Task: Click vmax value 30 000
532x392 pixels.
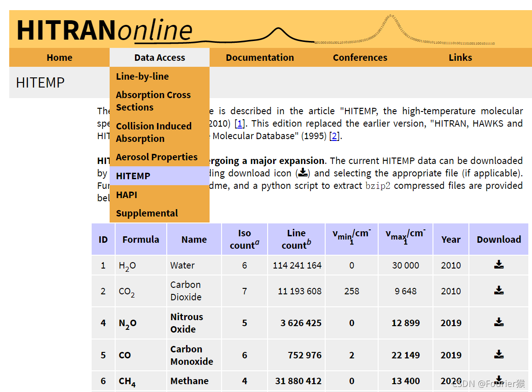Action: pyautogui.click(x=405, y=265)
